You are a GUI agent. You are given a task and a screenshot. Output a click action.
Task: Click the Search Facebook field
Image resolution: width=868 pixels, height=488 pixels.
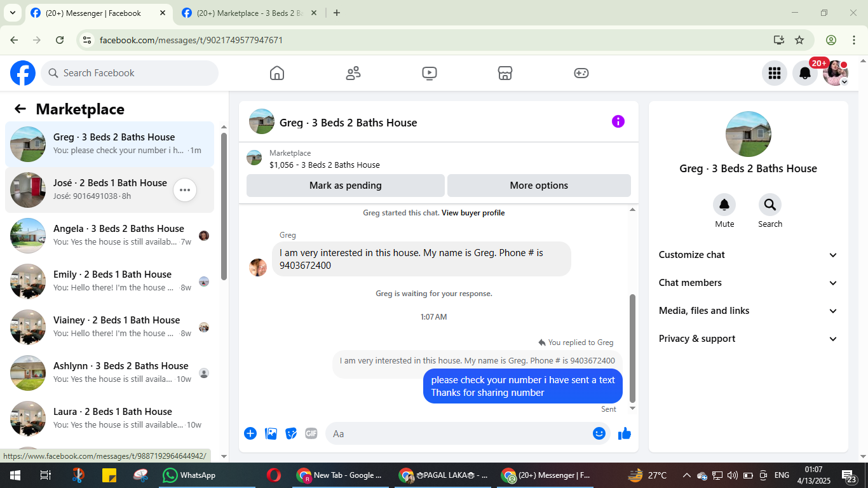(130, 73)
